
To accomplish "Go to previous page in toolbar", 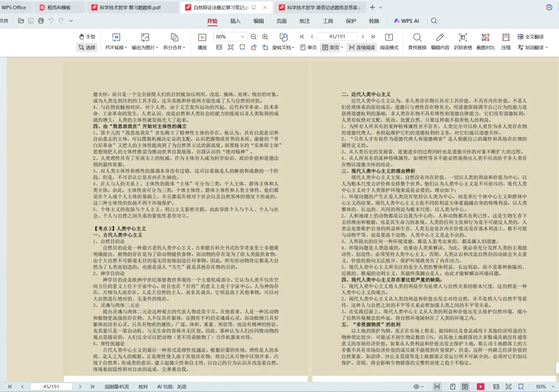I will tap(312, 37).
